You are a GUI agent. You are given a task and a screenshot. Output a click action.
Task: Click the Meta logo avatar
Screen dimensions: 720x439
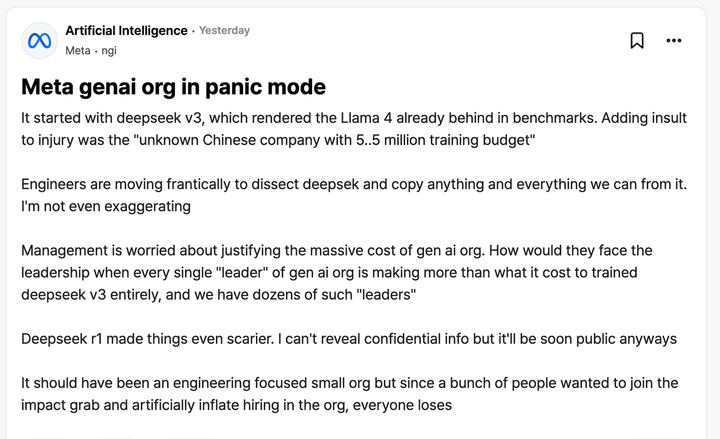[40, 40]
